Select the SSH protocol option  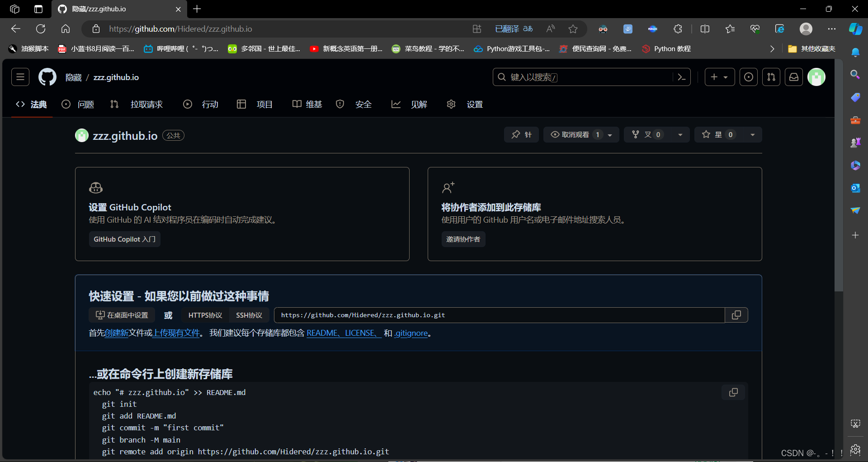pyautogui.click(x=249, y=315)
